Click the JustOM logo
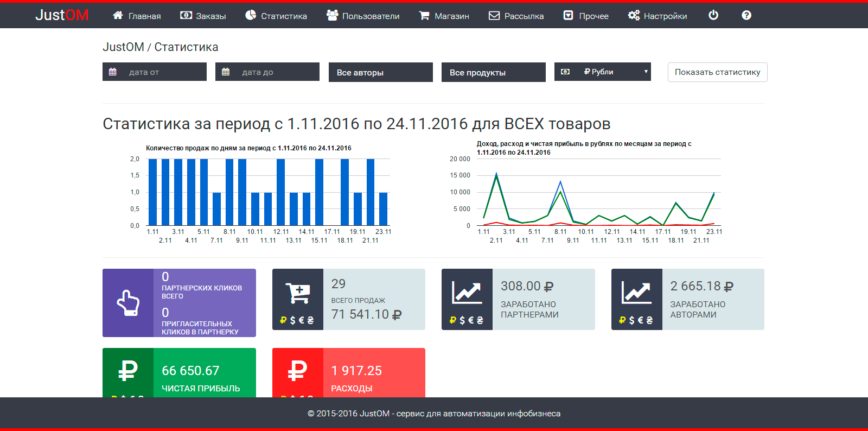Image resolution: width=868 pixels, height=431 pixels. pyautogui.click(x=62, y=15)
